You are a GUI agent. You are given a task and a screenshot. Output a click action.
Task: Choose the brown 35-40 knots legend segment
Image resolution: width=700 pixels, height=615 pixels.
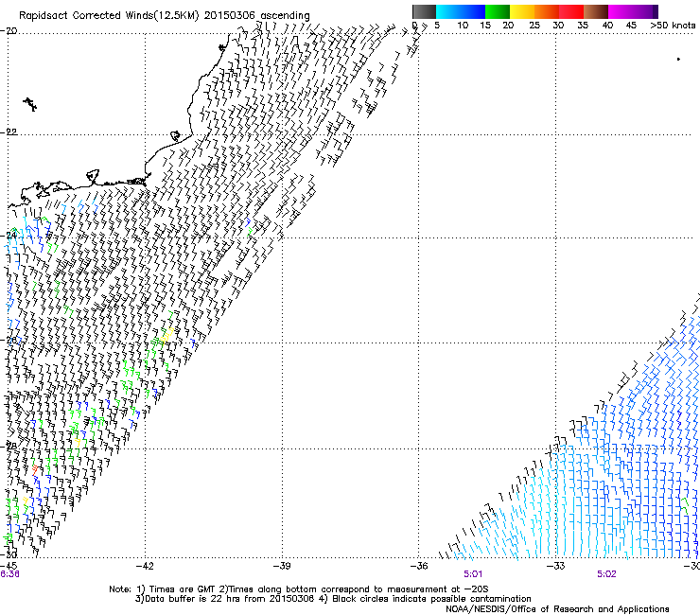click(x=596, y=11)
